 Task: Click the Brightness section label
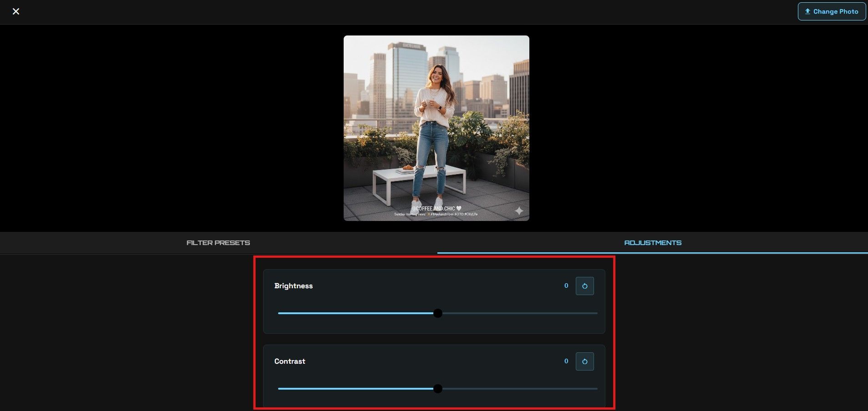click(293, 286)
